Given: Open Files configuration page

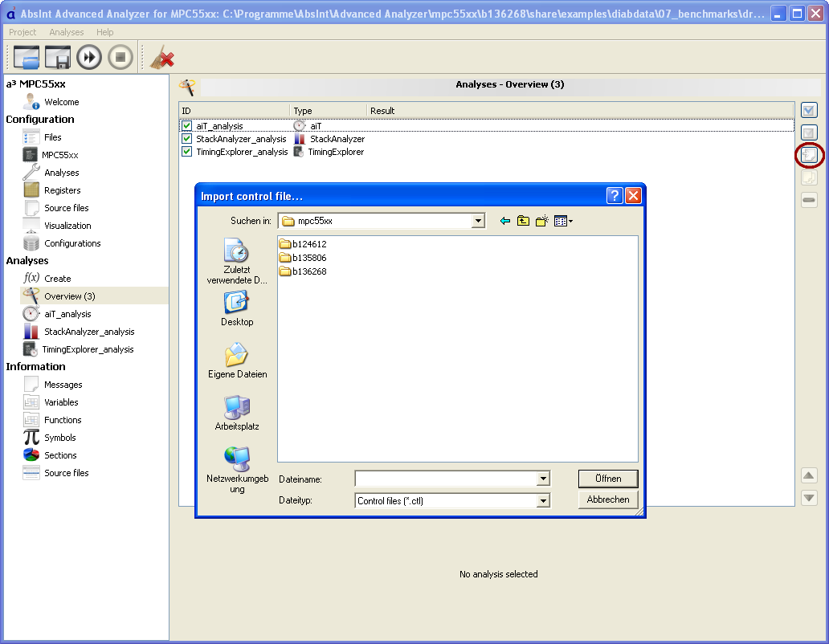Looking at the screenshot, I should (52, 137).
